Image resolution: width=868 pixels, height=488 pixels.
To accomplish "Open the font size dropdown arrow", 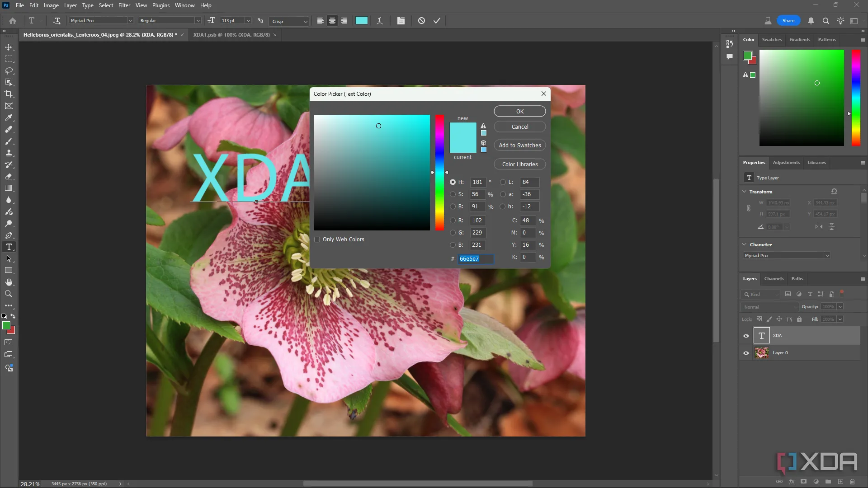I will pos(248,21).
